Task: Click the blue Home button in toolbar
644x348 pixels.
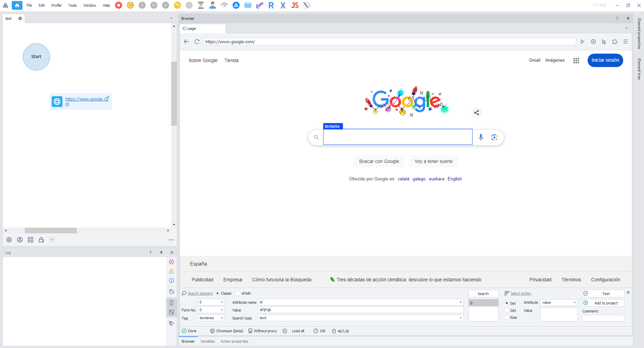Action: pos(17,5)
